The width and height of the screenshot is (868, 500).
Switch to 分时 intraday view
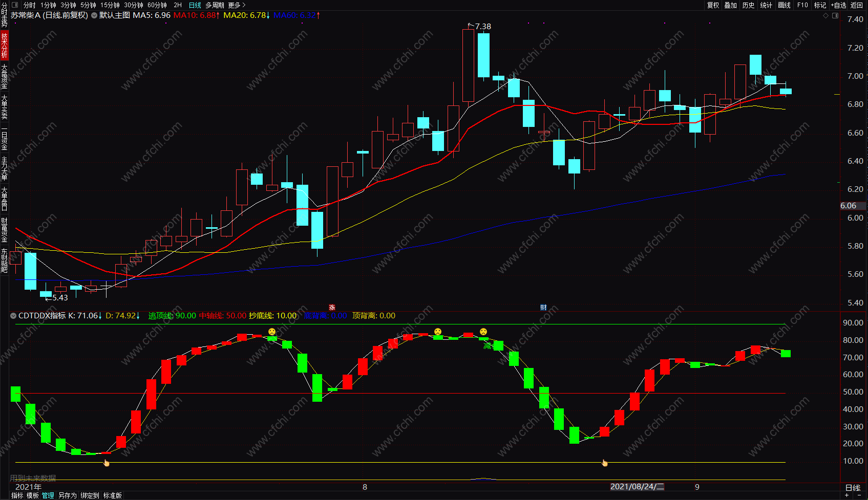[x=30, y=5]
